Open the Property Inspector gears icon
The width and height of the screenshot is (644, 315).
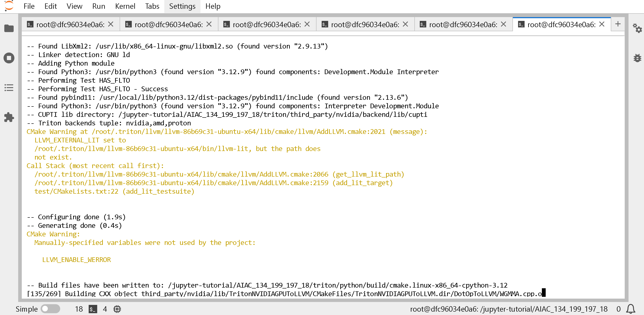(637, 28)
